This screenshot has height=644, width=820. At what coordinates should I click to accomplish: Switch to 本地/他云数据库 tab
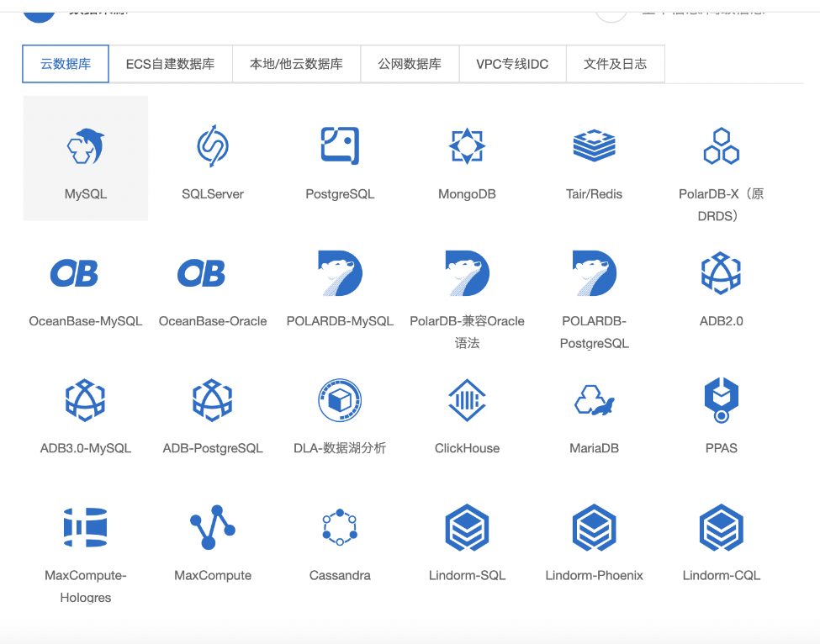click(297, 64)
